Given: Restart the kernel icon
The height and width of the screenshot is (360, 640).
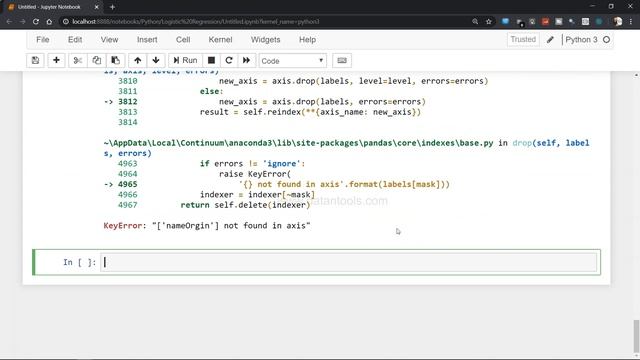Looking at the screenshot, I should click(x=229, y=60).
